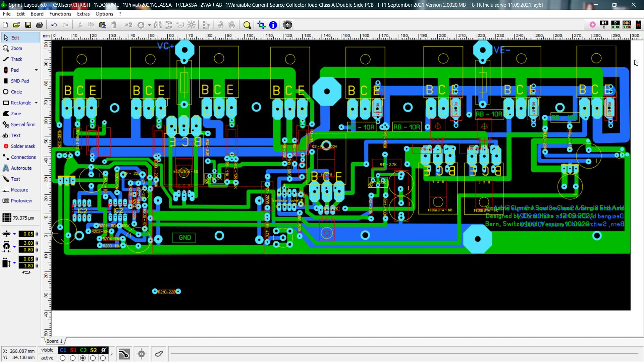Open the Photoview mode
Image resolution: width=644 pixels, height=362 pixels.
coord(20,201)
